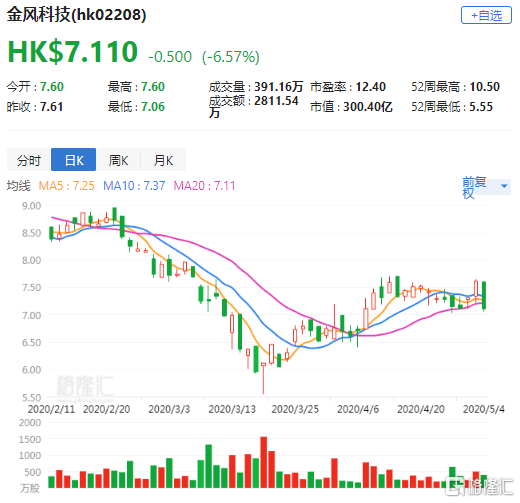Image resolution: width=520 pixels, height=503 pixels.
Task: Click the lowest-wick candlestick near 5.50
Action: [263, 378]
